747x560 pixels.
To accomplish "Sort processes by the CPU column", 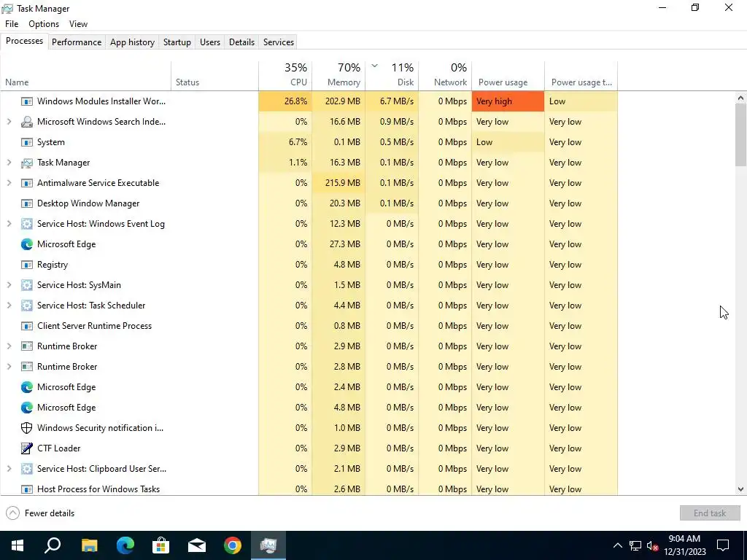I will (x=285, y=75).
